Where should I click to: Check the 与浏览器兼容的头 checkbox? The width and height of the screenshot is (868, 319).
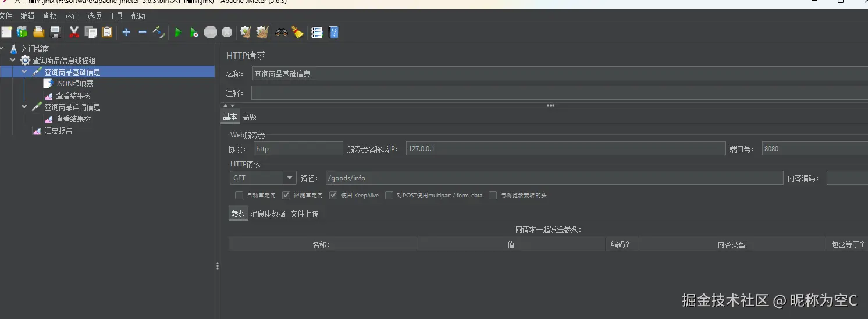(493, 195)
